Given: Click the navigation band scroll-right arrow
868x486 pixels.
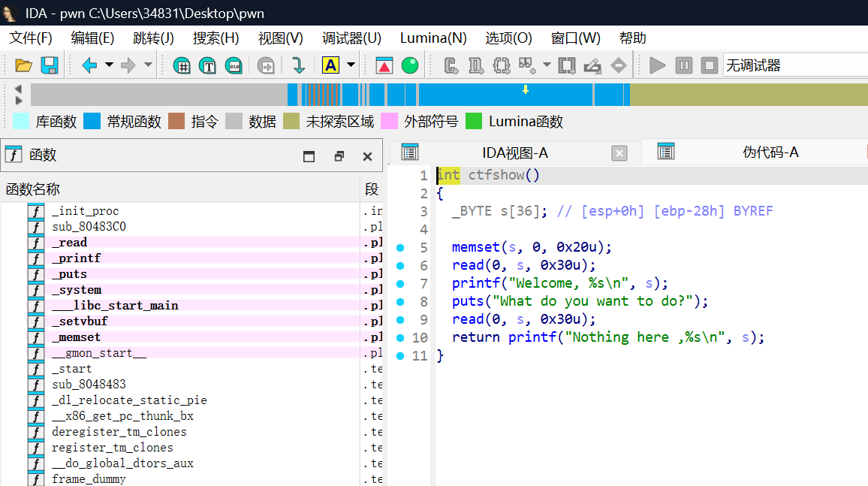Looking at the screenshot, I should coord(18,100).
